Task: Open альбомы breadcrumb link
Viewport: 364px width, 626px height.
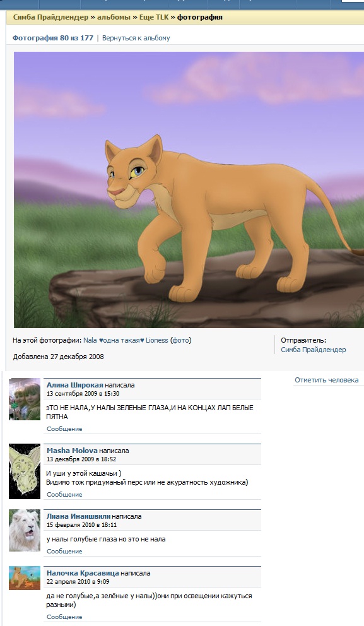Action: click(x=114, y=17)
